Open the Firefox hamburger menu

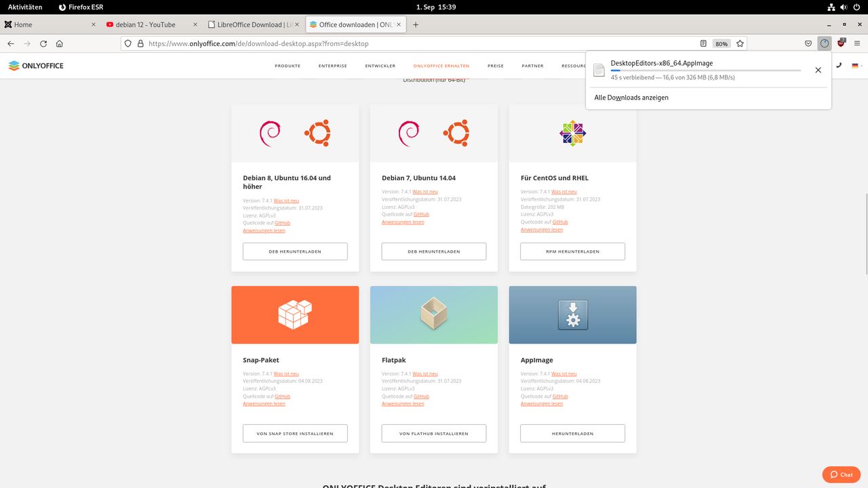coord(857,43)
